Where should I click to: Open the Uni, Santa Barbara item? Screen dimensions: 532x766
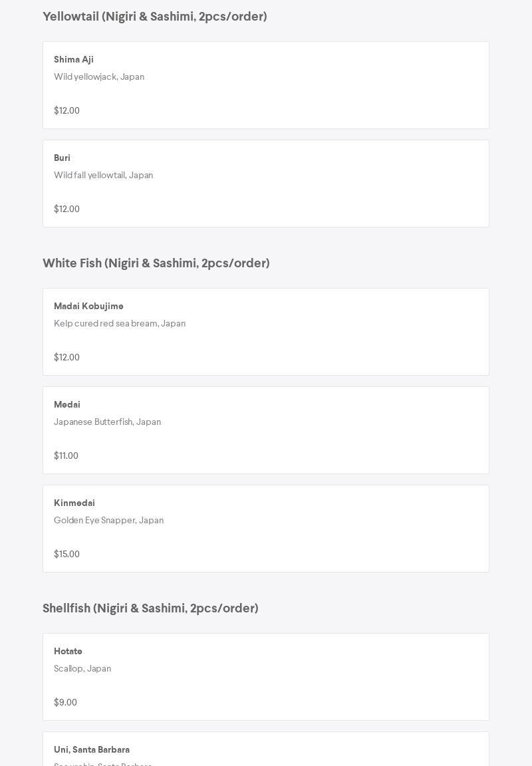(x=92, y=750)
